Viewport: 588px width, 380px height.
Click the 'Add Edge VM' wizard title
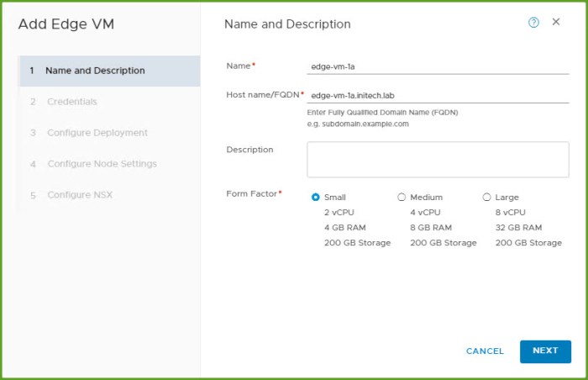click(66, 24)
